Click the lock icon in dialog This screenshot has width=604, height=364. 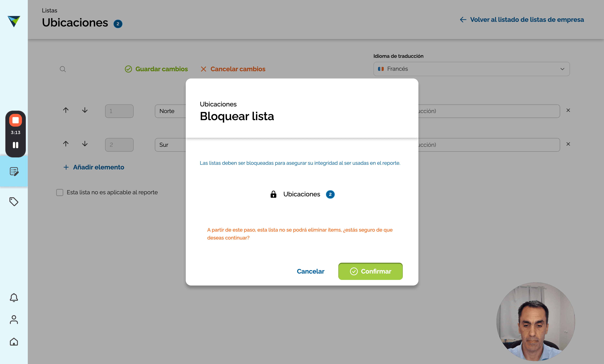coord(273,194)
